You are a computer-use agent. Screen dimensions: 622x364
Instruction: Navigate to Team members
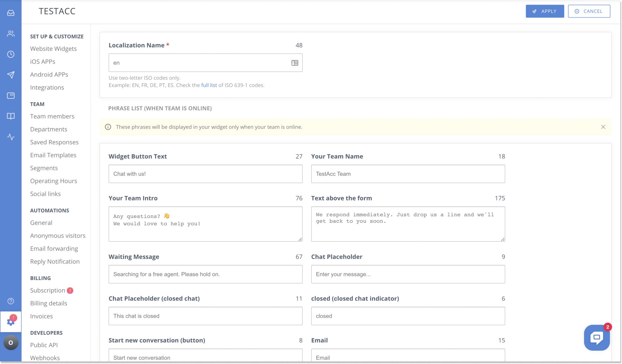click(x=52, y=116)
